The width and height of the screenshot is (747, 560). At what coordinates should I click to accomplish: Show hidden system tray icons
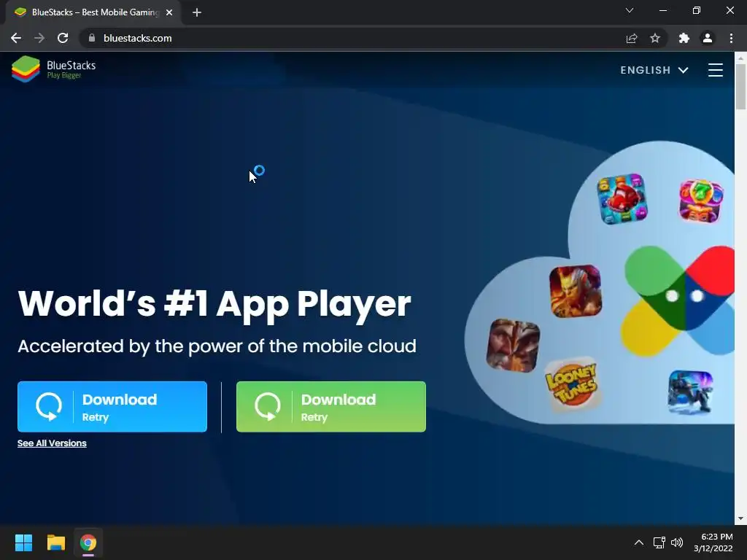pyautogui.click(x=639, y=542)
